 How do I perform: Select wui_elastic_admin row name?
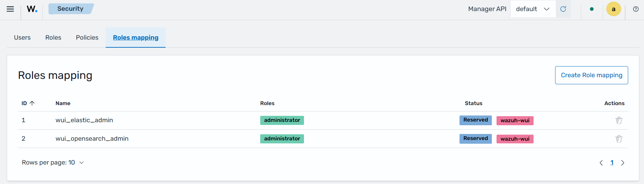84,120
